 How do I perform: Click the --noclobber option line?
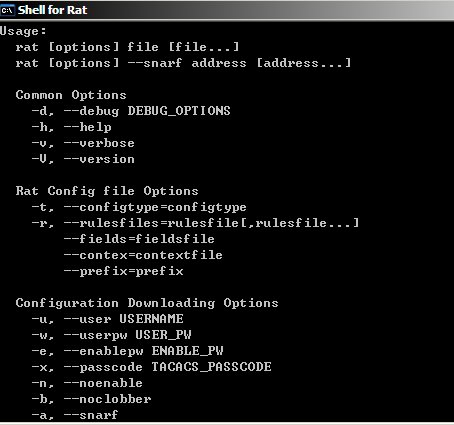tap(91, 399)
